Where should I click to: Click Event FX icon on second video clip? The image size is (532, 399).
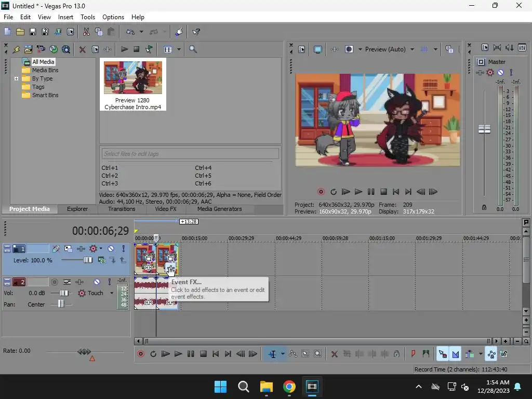click(170, 268)
